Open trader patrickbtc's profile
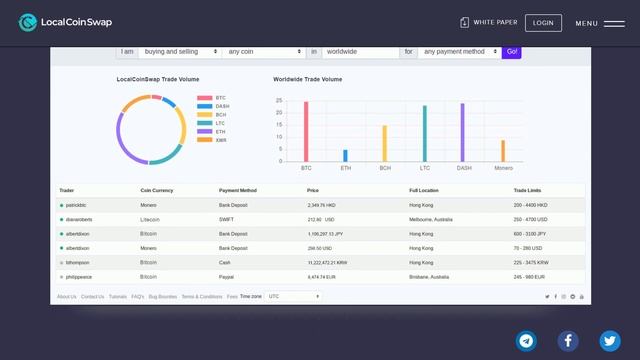Image resolution: width=640 pixels, height=360 pixels. tap(76, 205)
